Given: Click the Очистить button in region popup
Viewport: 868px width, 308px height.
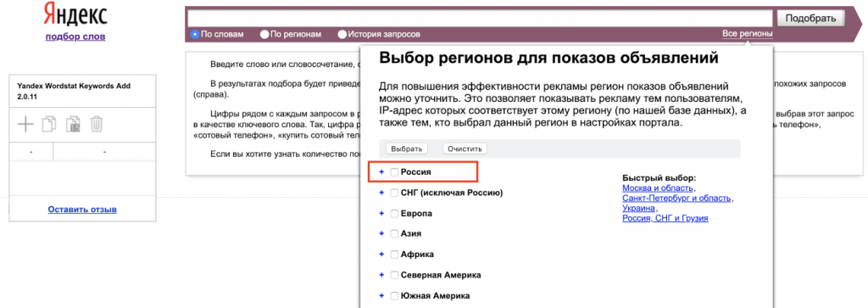Looking at the screenshot, I should 465,148.
